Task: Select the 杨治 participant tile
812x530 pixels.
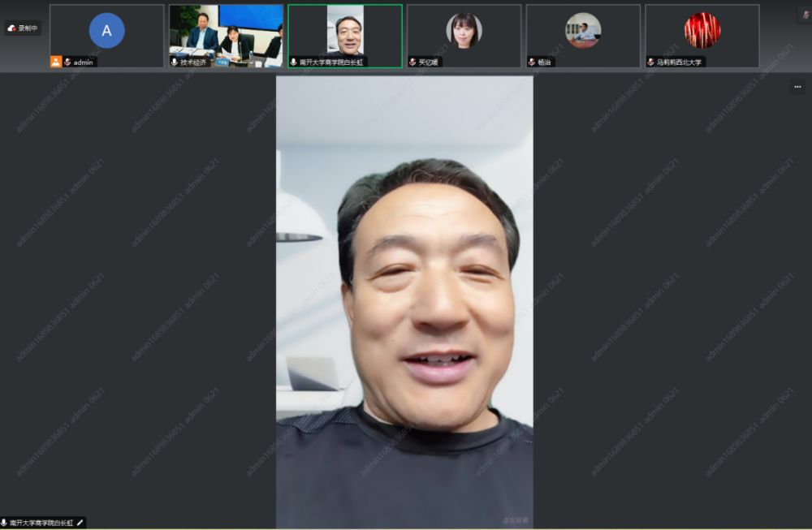Action: (x=583, y=31)
